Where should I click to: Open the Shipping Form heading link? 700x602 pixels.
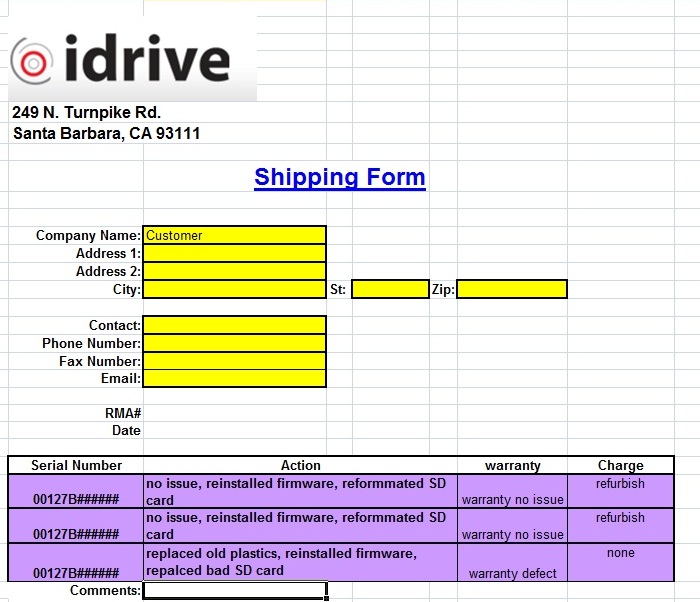340,177
